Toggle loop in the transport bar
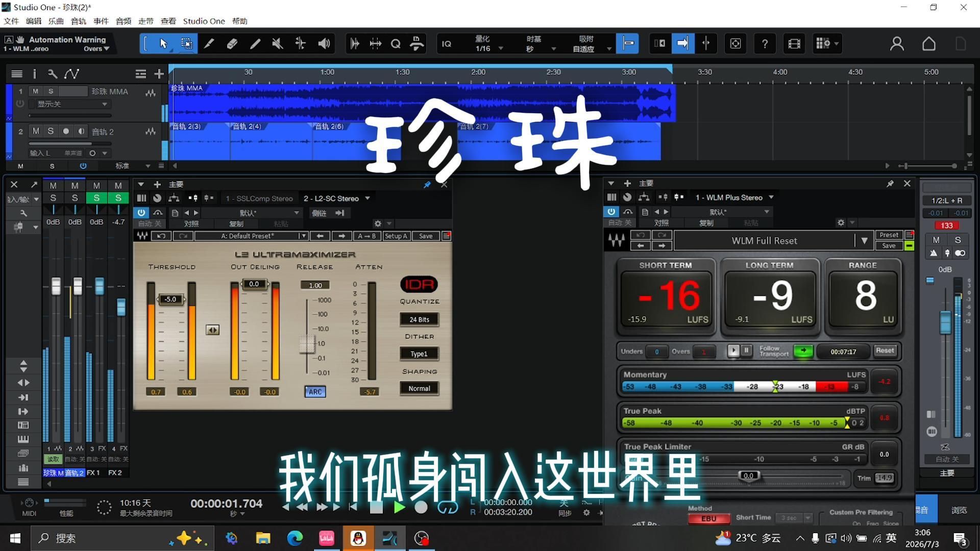 [x=448, y=507]
